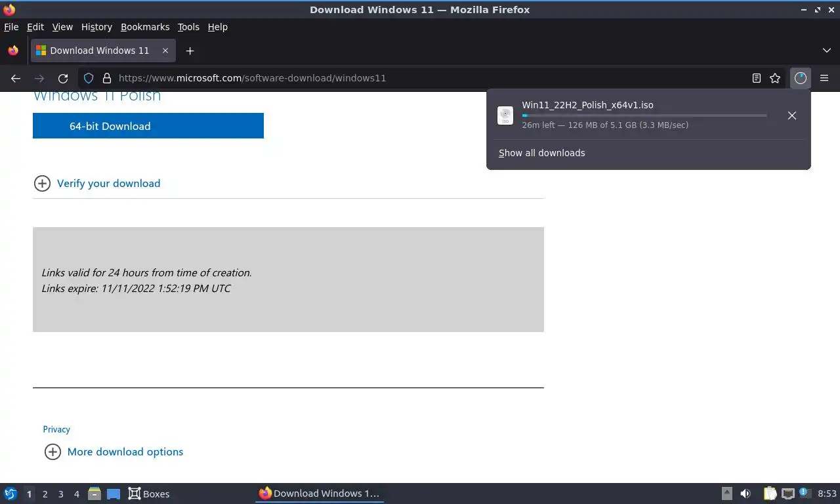Open tracking protection shield icon

pyautogui.click(x=89, y=78)
